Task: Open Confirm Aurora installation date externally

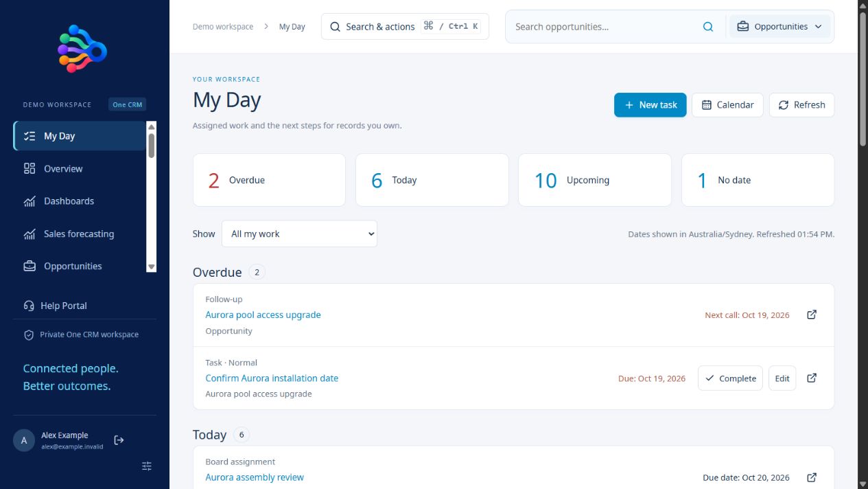Action: [812, 378]
